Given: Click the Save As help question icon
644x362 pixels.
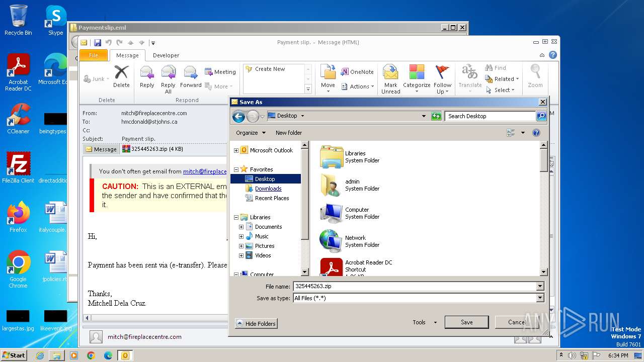Looking at the screenshot, I should tap(536, 133).
